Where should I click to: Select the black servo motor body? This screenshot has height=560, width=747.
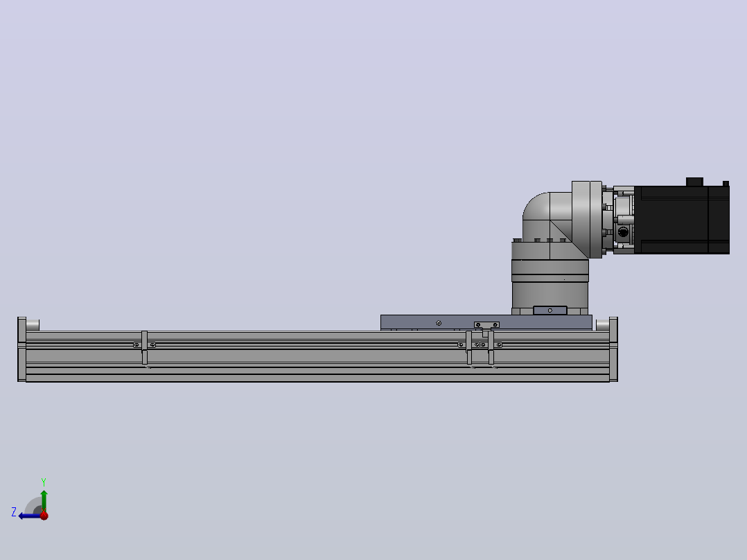(x=682, y=220)
